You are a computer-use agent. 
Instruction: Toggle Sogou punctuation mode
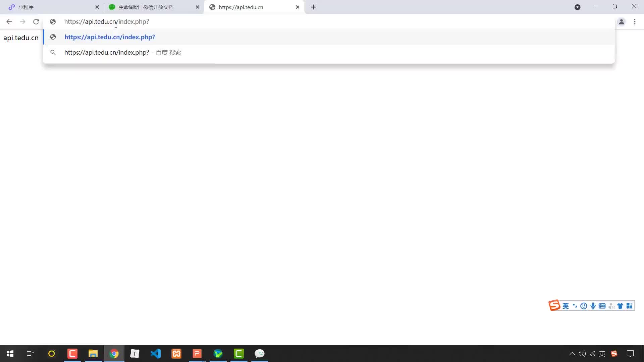point(575,306)
